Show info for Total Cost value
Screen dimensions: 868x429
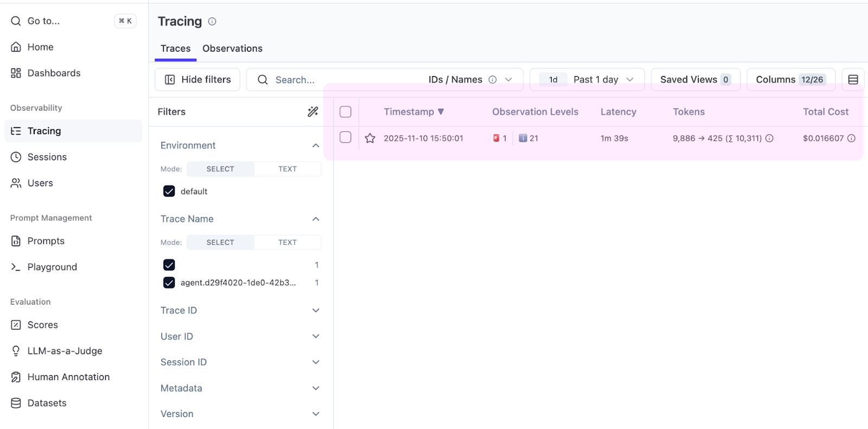(851, 138)
